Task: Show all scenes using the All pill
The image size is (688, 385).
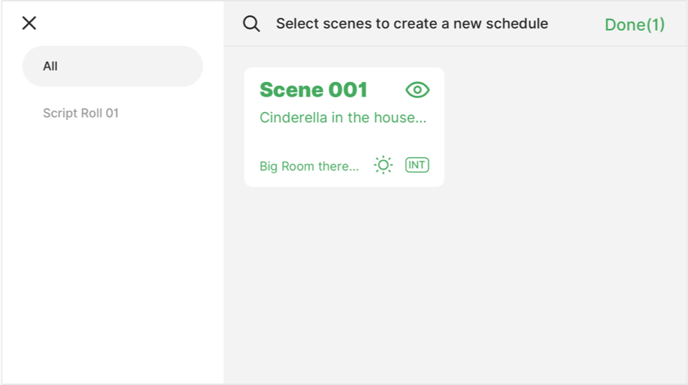Action: (x=113, y=66)
